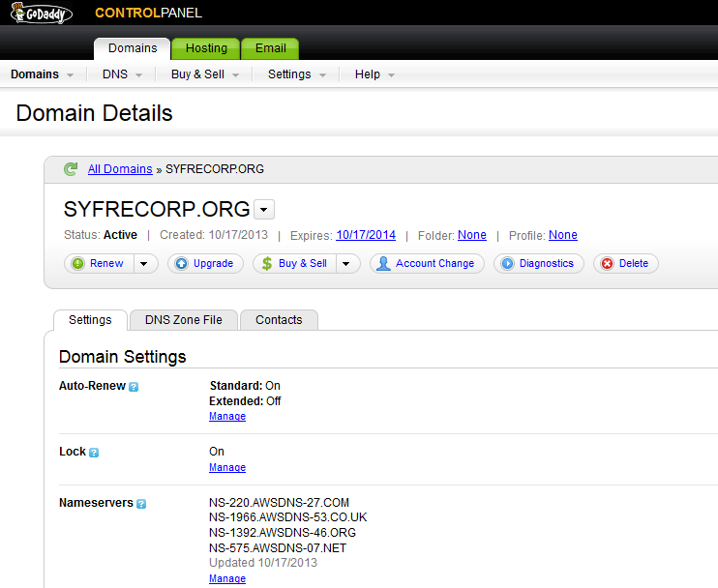Expand the Renew options arrow
718x588 pixels.
[144, 264]
